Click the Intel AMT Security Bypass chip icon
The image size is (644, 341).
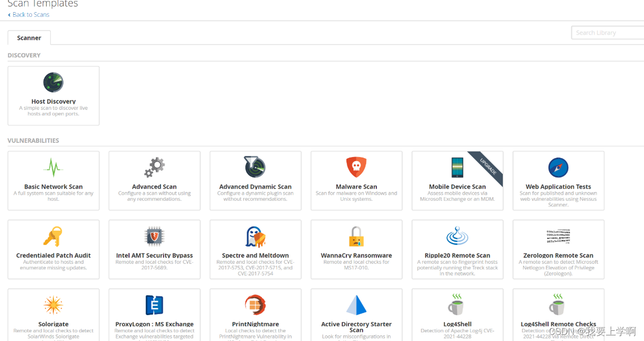click(x=155, y=236)
